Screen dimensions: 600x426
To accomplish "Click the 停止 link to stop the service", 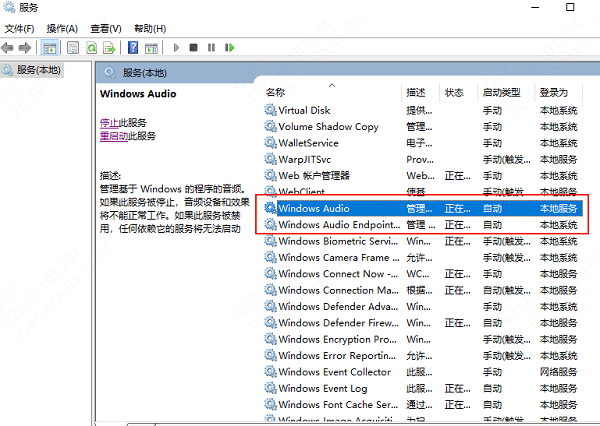I will (109, 123).
